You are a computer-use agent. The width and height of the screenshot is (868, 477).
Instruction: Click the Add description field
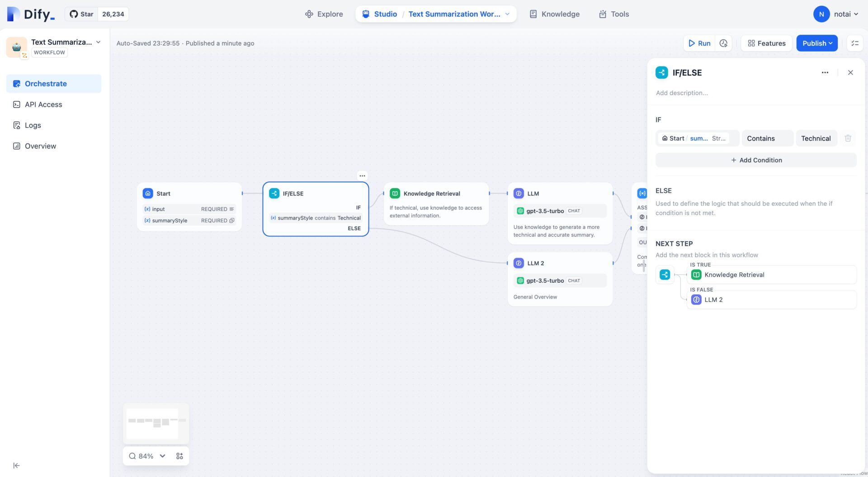pyautogui.click(x=682, y=93)
